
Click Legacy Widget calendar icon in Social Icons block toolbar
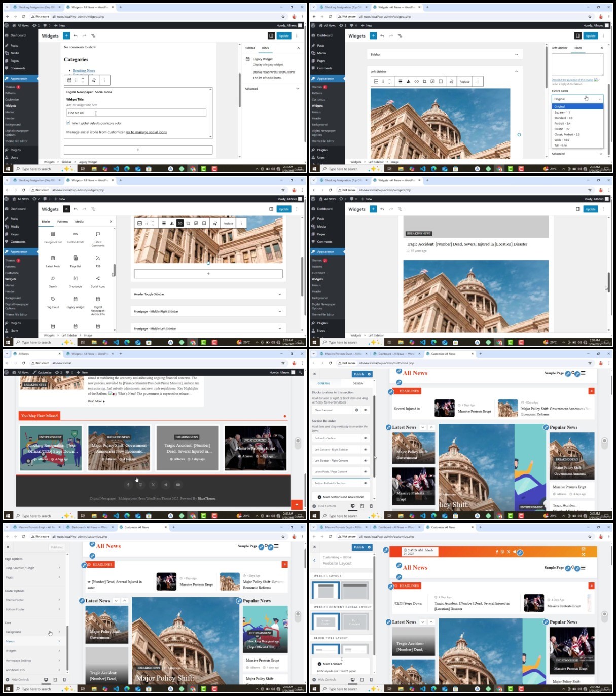click(x=69, y=80)
